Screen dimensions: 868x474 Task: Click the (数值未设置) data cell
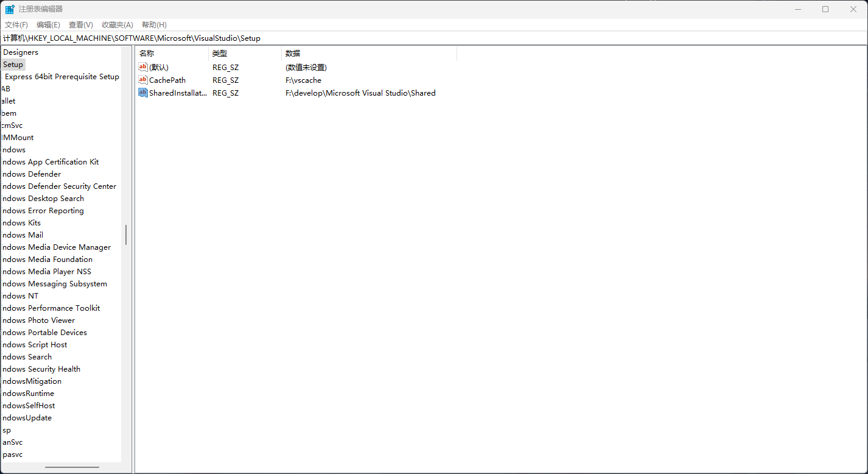[306, 67]
